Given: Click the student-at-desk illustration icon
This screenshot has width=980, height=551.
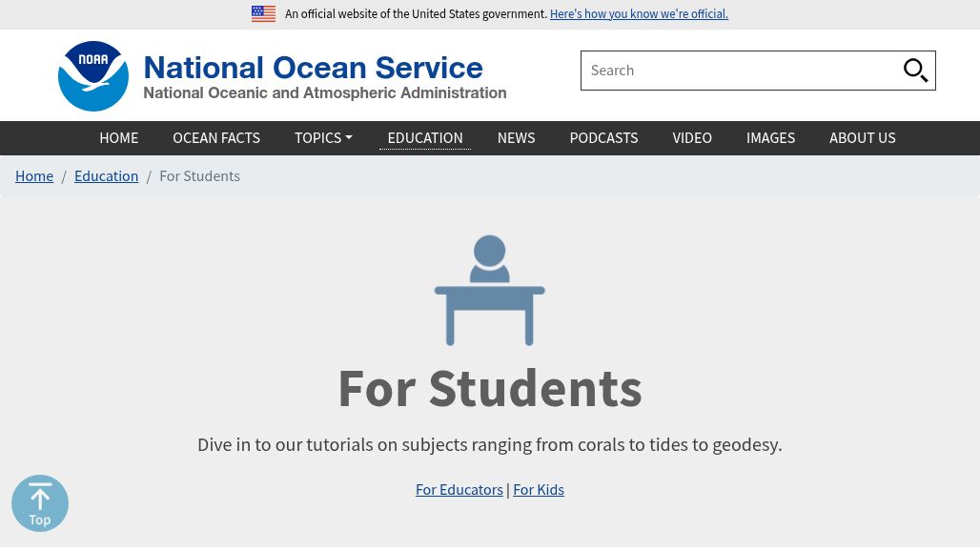Looking at the screenshot, I should 489,290.
